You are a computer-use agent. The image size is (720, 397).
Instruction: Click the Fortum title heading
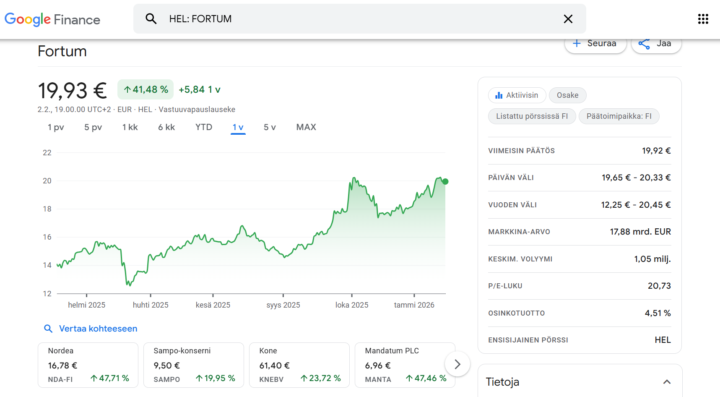[x=62, y=51]
